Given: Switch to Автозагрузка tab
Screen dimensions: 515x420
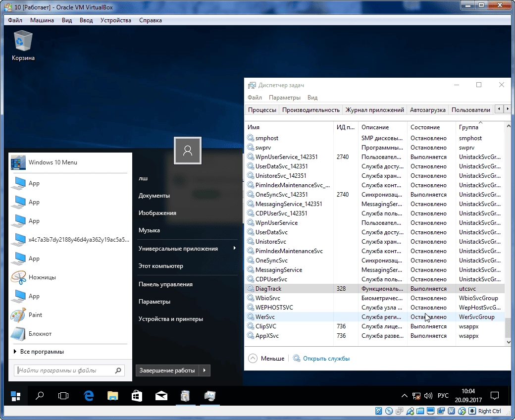Looking at the screenshot, I should pyautogui.click(x=428, y=109).
